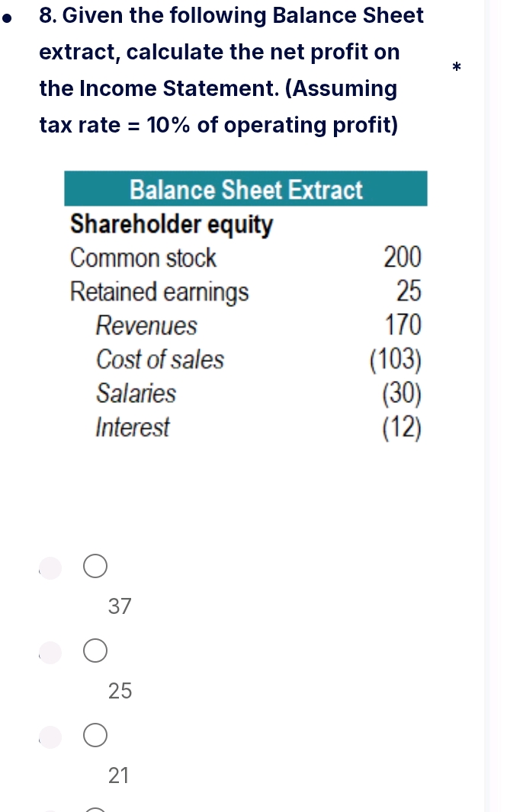The image size is (507, 812).
Task: Click the answer label "37"
Action: pos(119,606)
